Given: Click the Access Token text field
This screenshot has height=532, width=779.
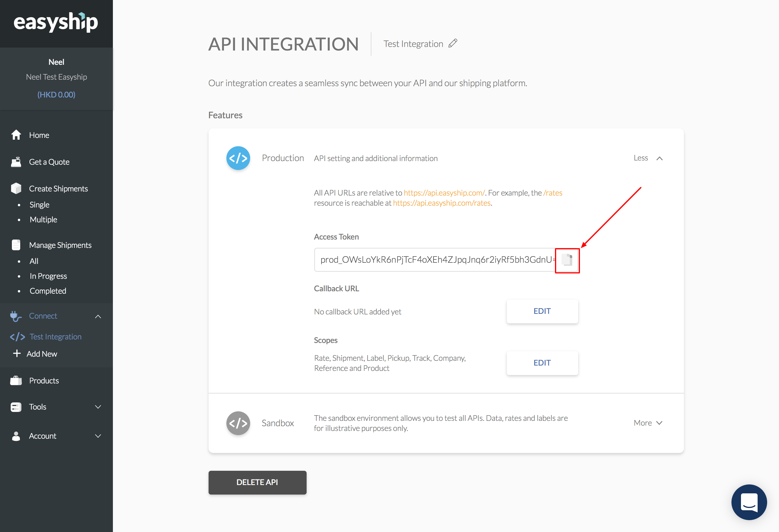Looking at the screenshot, I should [434, 260].
